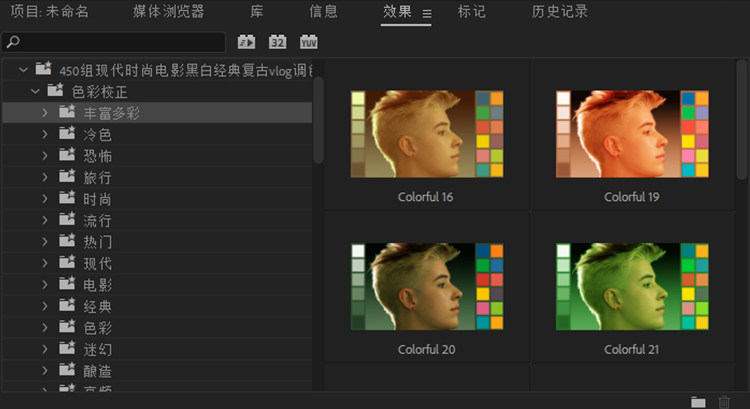Image resolution: width=750 pixels, height=409 pixels.
Task: Open the Effects panel menu icon
Action: click(x=427, y=14)
